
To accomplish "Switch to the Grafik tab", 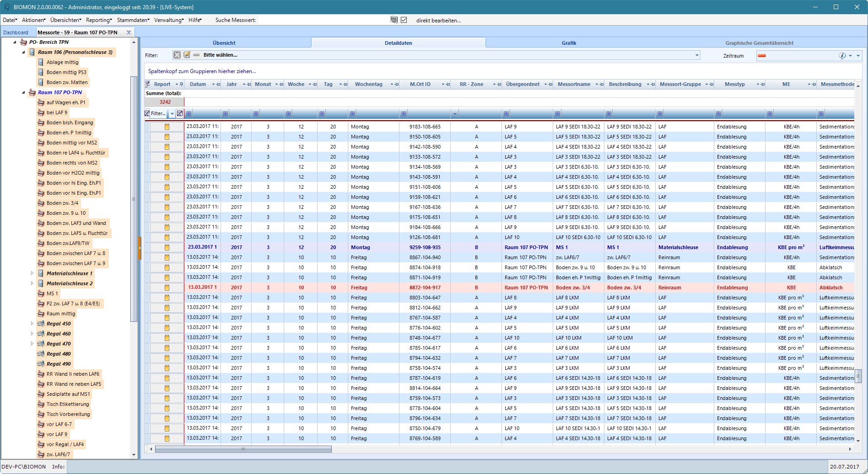I will [569, 43].
